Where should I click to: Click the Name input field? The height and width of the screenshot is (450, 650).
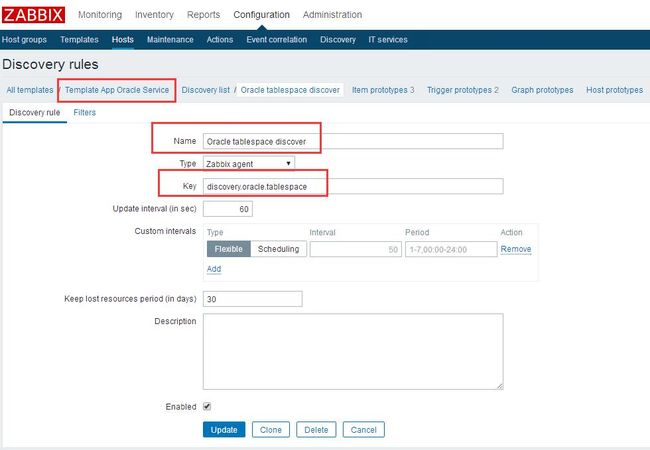coord(353,141)
